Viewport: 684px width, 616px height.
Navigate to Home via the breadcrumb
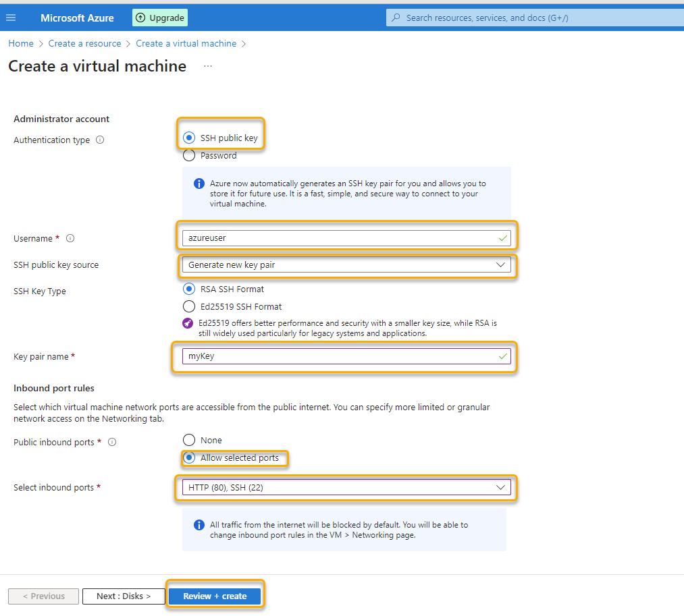tap(20, 43)
